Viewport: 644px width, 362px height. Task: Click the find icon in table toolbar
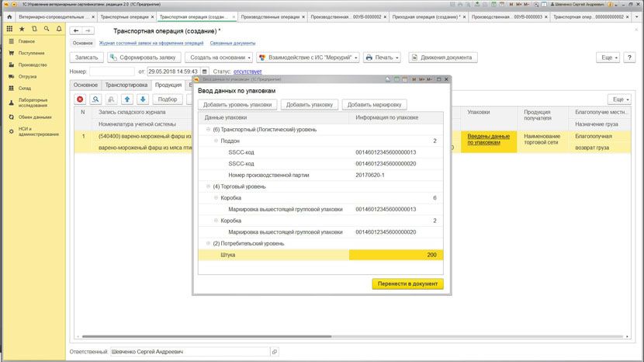(x=95, y=99)
